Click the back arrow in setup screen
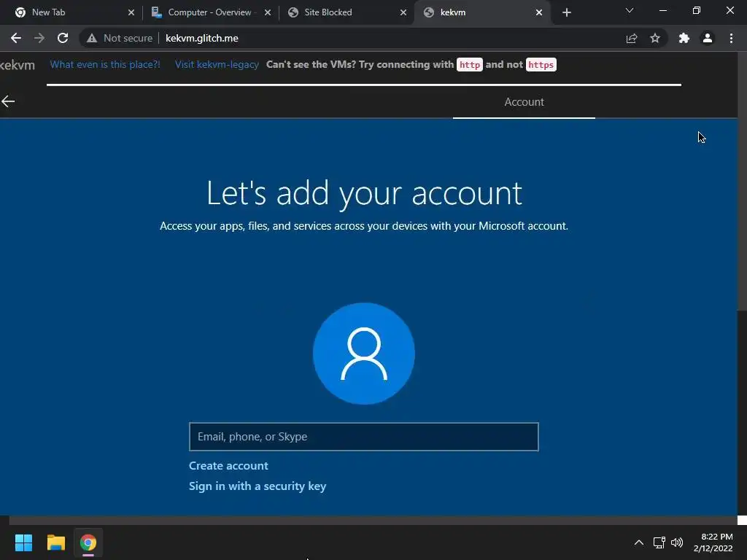747x560 pixels. 8,101
